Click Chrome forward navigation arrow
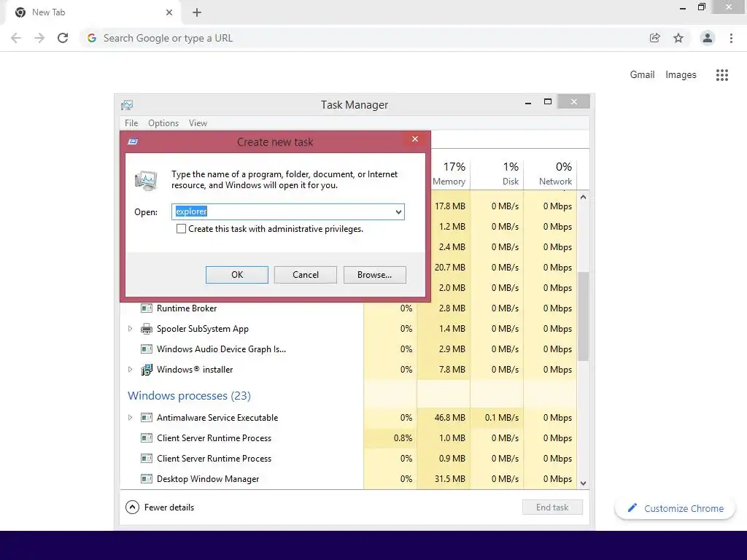Image resolution: width=747 pixels, height=560 pixels. pyautogui.click(x=39, y=38)
